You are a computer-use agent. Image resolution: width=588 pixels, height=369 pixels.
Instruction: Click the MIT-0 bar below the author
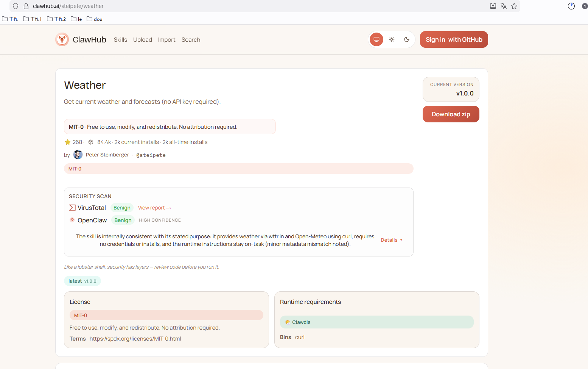click(239, 169)
